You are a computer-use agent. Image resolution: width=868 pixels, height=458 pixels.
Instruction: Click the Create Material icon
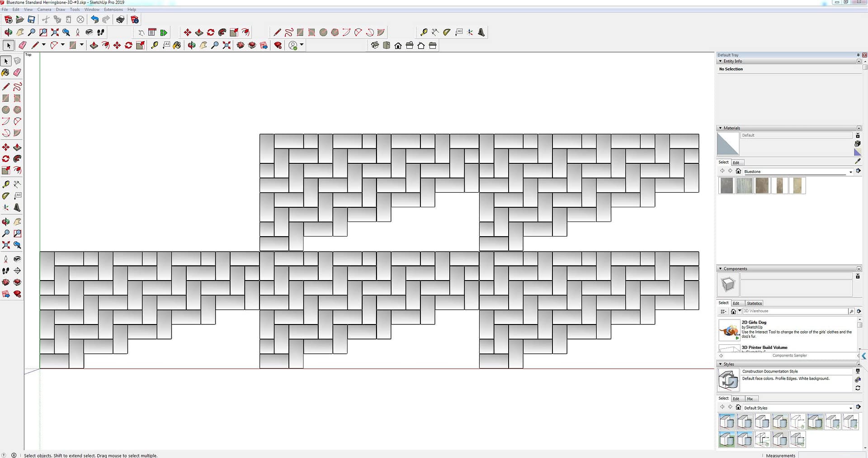click(858, 143)
